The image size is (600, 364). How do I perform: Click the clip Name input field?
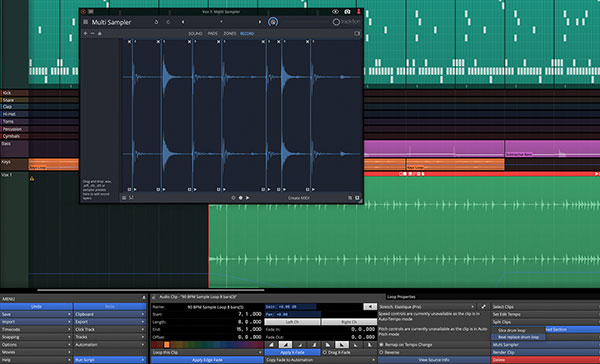[215, 307]
